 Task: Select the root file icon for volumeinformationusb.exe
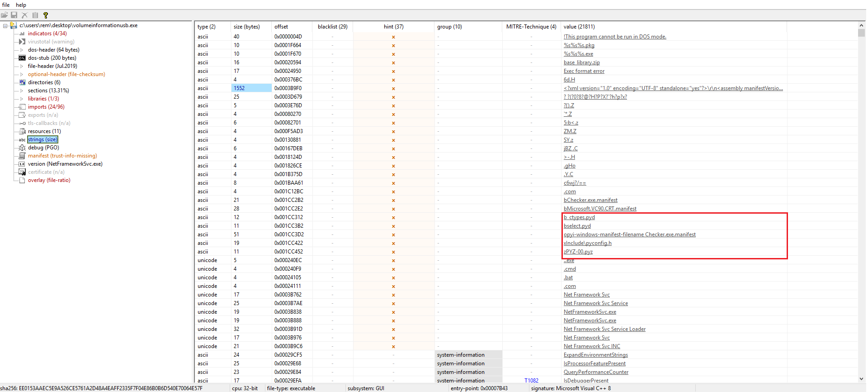point(14,25)
